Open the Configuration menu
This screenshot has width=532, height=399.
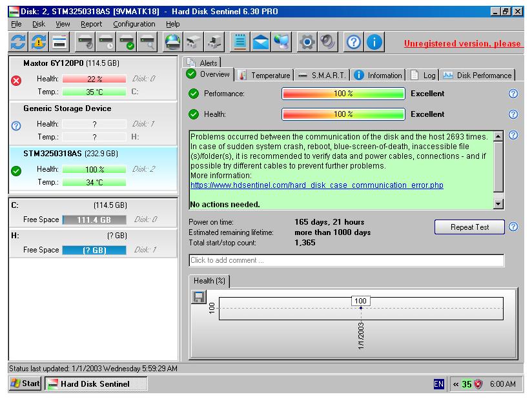coord(134,24)
